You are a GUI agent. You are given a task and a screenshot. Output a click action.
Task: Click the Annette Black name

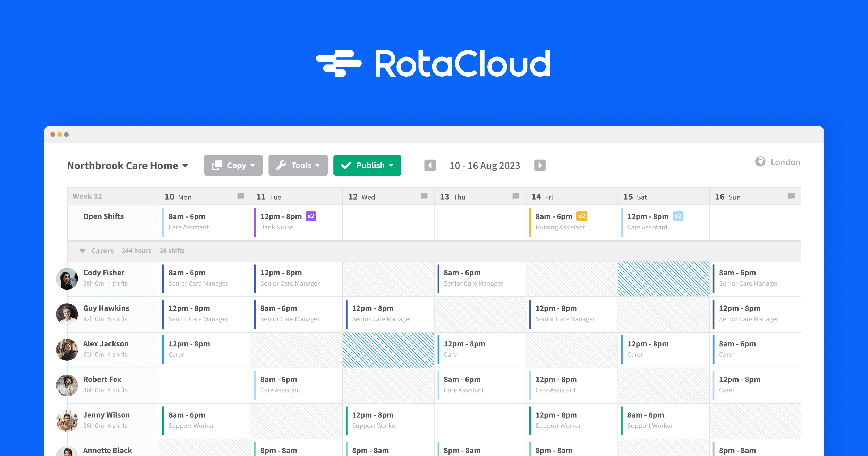click(x=107, y=451)
